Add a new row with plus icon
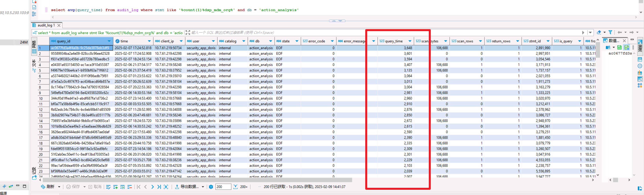Image resolution: width=644 pixels, height=195 pixels. pos(115,187)
